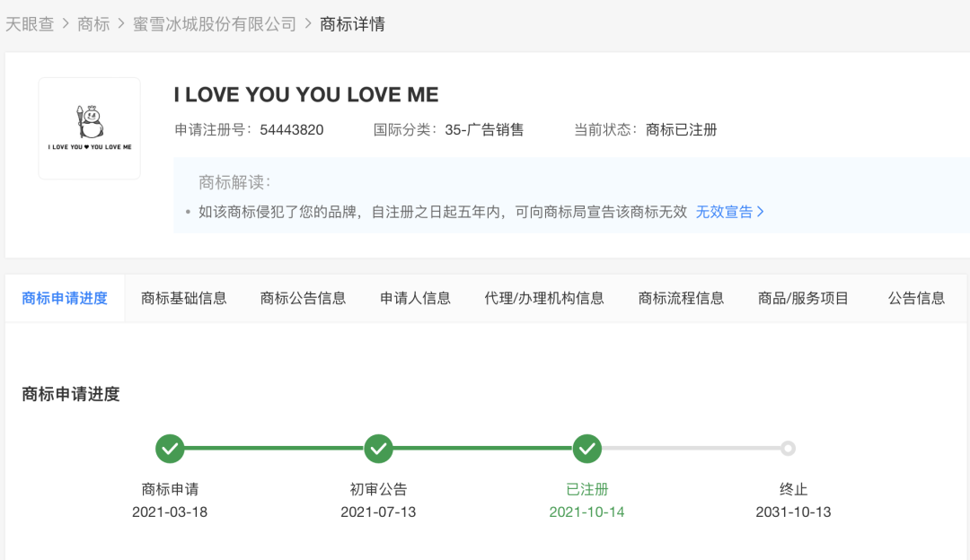Viewport: 970px width, 560px height.
Task: Click the gray 终止 step circle
Action: click(788, 448)
